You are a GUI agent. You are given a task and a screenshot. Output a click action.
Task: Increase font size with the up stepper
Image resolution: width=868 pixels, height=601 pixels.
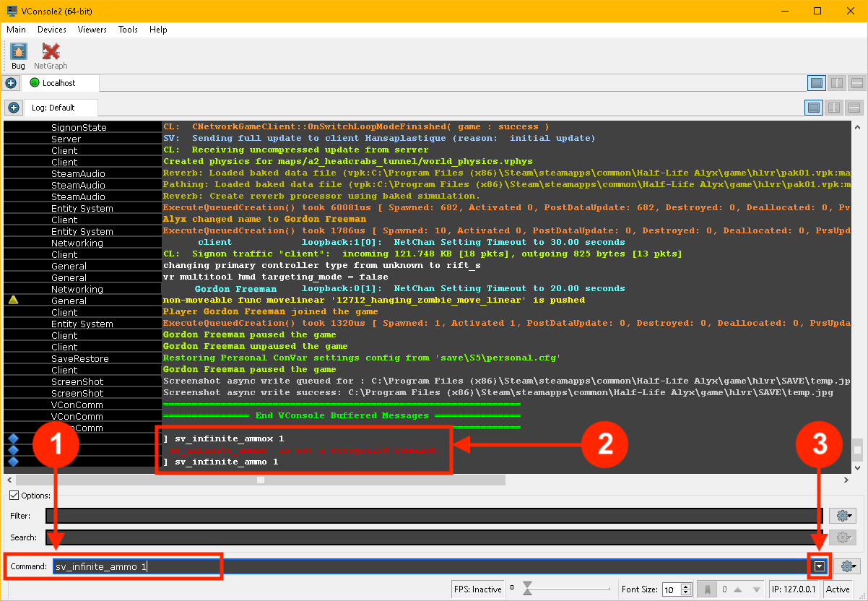coord(686,586)
